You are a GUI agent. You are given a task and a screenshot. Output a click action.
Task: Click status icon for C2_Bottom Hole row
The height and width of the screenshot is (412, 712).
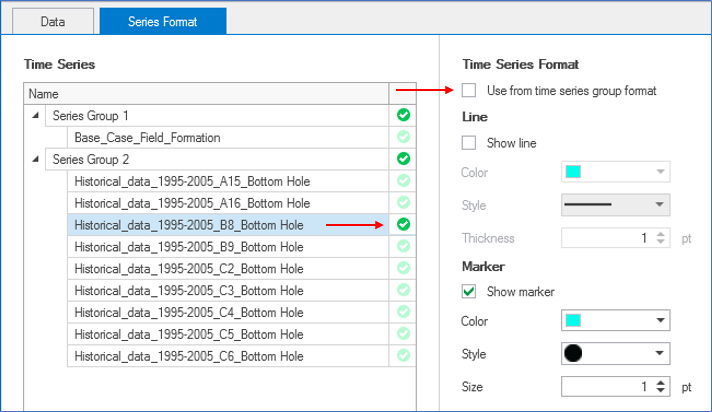403,268
